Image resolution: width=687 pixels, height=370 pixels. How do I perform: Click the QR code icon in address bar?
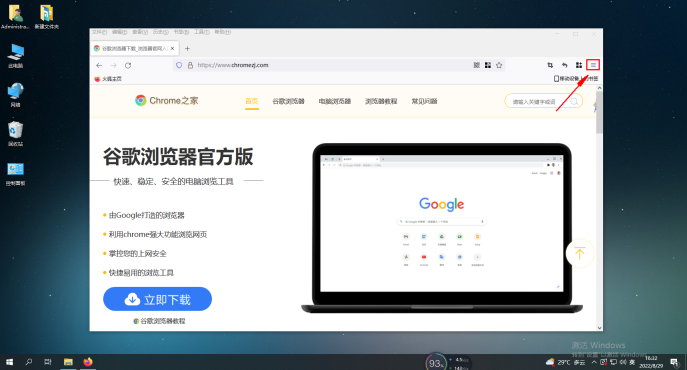tap(476, 65)
